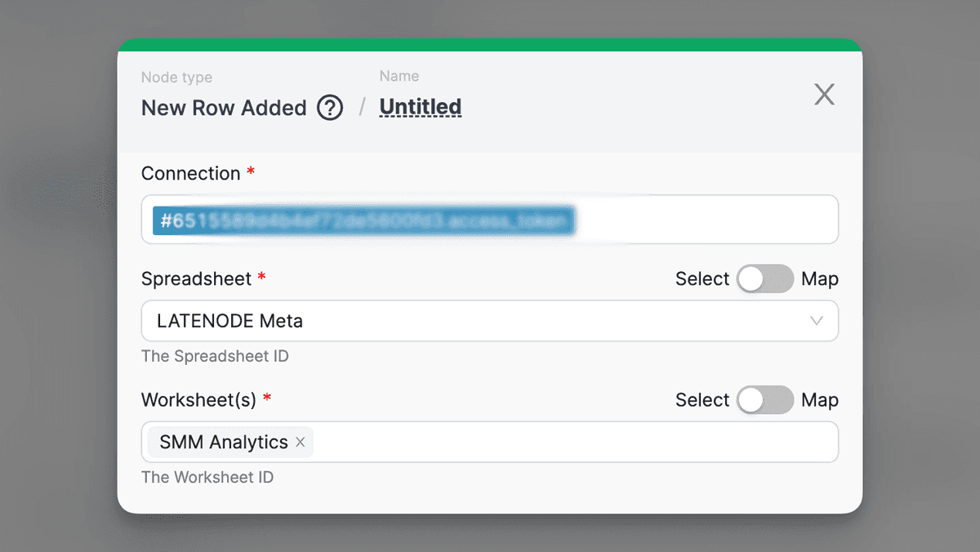980x552 pixels.
Task: Click the SMM Analytics tag chip
Action: click(223, 443)
